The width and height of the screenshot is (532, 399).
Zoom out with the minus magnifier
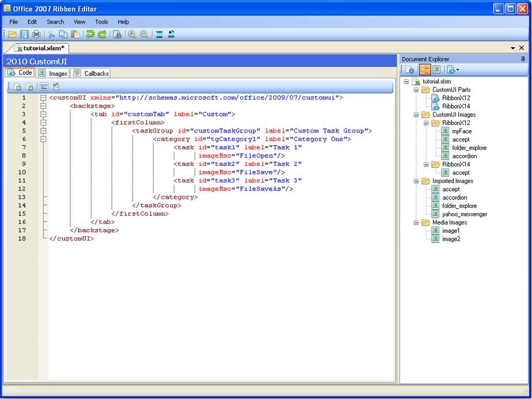click(144, 35)
